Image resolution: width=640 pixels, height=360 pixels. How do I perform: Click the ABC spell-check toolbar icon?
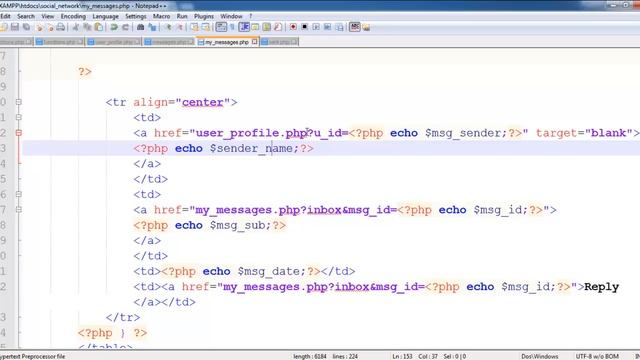[x=355, y=27]
